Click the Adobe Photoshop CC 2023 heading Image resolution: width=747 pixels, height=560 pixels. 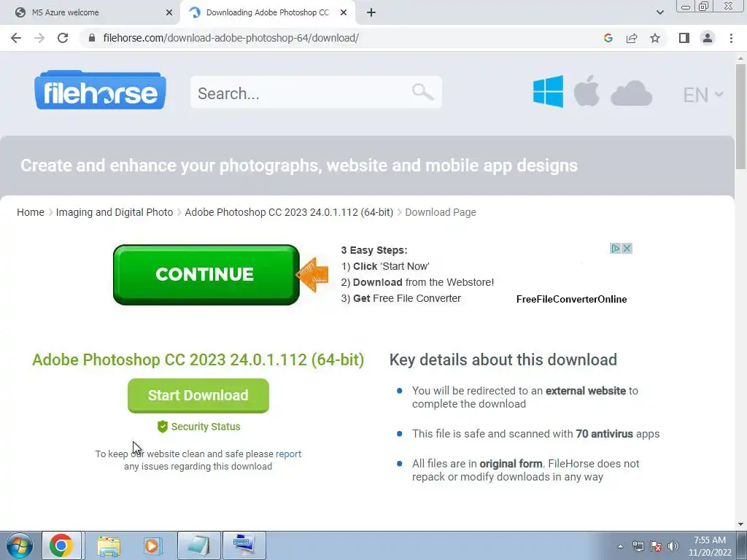pos(198,359)
